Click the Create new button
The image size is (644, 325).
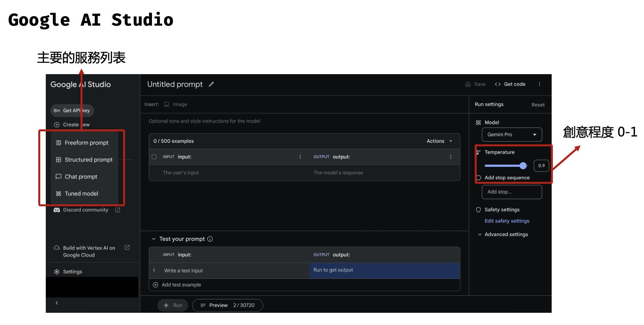click(x=72, y=125)
